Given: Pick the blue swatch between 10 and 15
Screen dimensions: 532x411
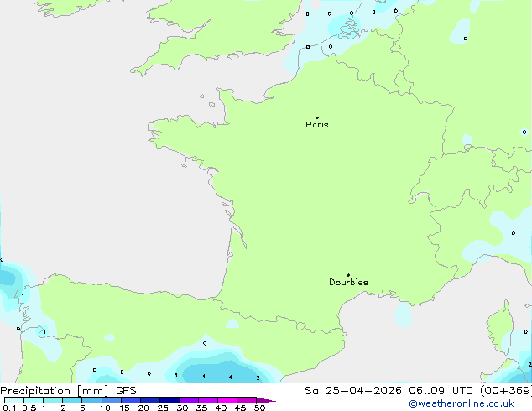Looking at the screenshot, I should [x=112, y=400].
